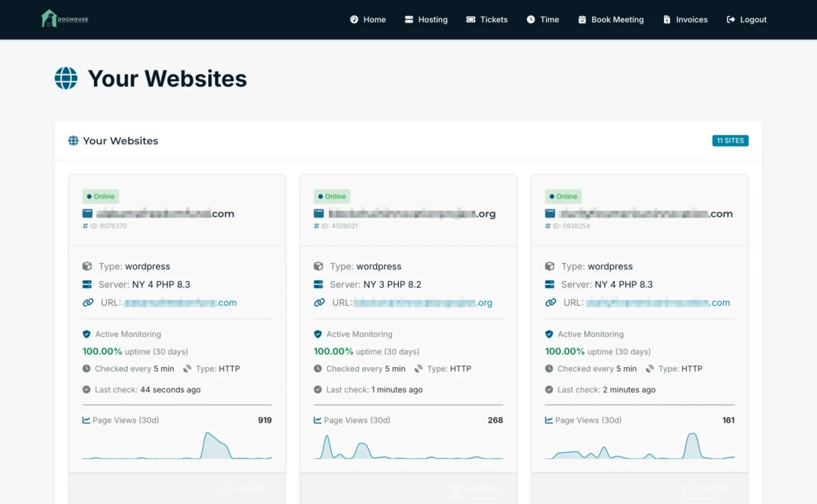
Task: Click the Online badge on site ID 4509021
Action: click(x=332, y=196)
